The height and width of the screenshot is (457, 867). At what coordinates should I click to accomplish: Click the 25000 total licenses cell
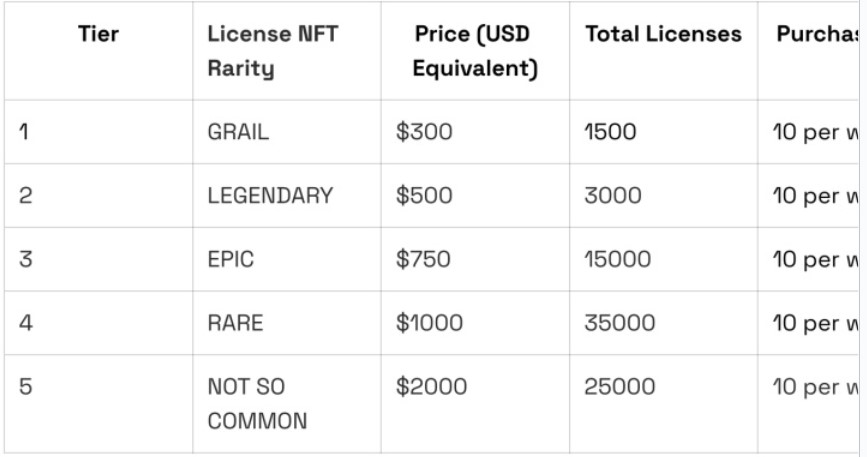[x=620, y=386]
